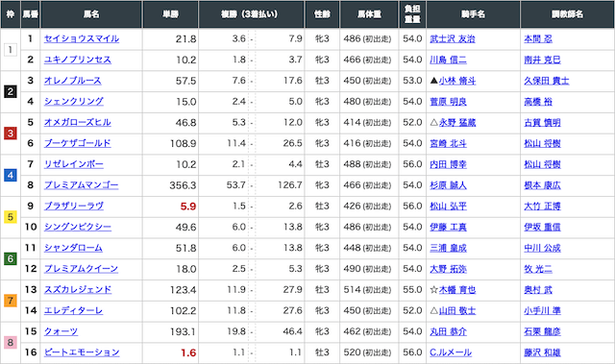
Task: Open trainer 松山 将樹 in リゼレインボー row
Action: pyautogui.click(x=542, y=164)
